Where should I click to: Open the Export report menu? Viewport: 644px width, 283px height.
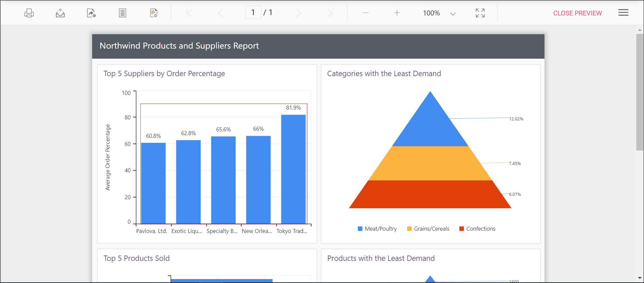[60, 13]
